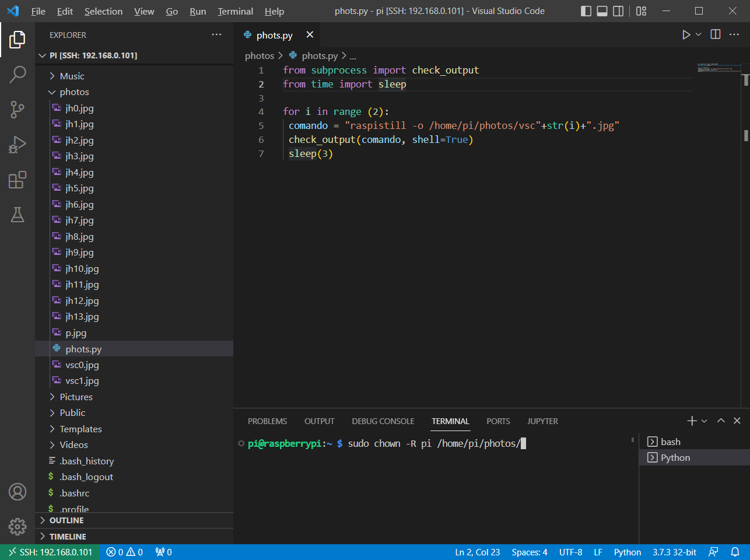Open the Source Control view icon
The width and height of the screenshot is (750, 560).
17,109
